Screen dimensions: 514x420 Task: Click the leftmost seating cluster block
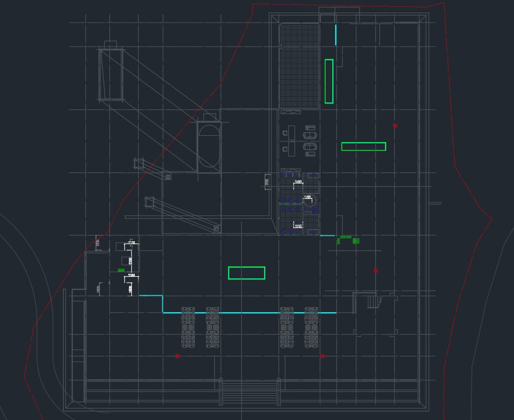(x=188, y=328)
